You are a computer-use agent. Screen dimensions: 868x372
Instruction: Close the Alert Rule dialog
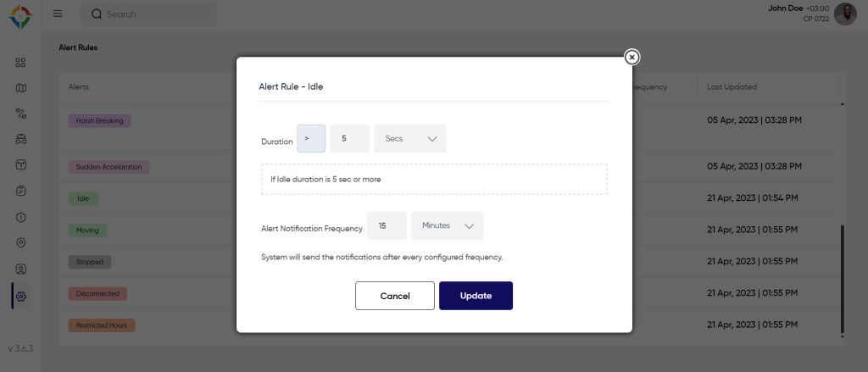(632, 57)
